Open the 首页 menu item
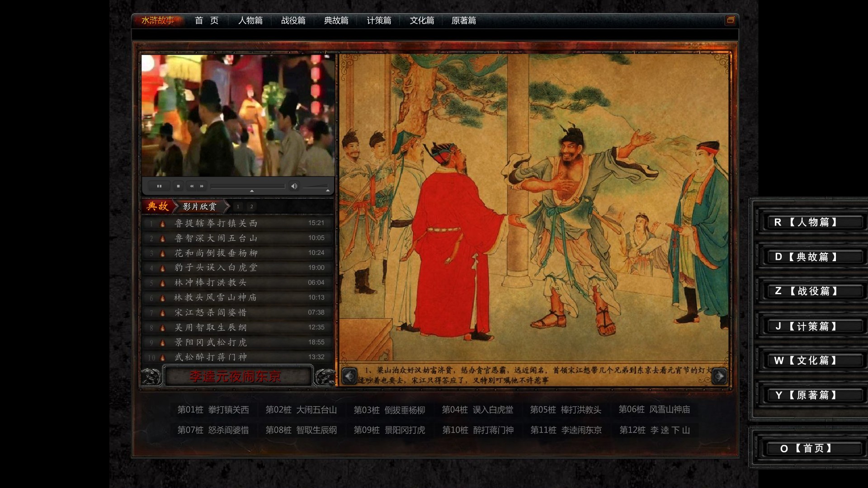 coord(207,20)
